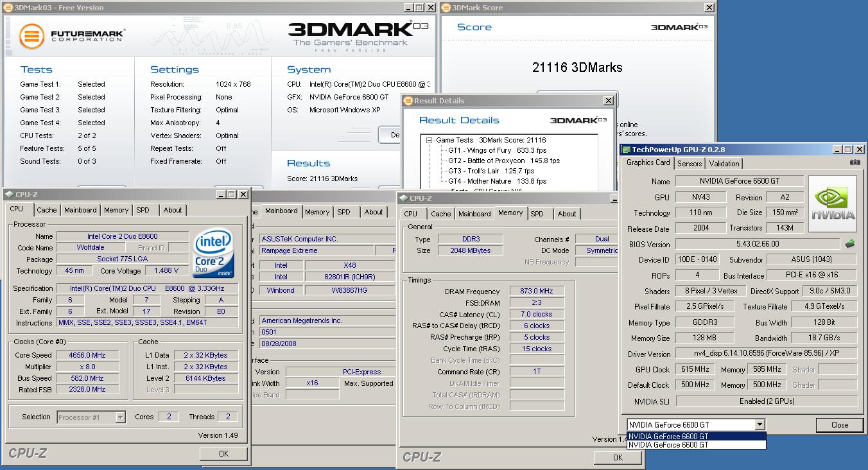The image size is (868, 470).
Task: Choose the non-highlighted GeForce 6600 GT list entry
Action: (x=697, y=444)
